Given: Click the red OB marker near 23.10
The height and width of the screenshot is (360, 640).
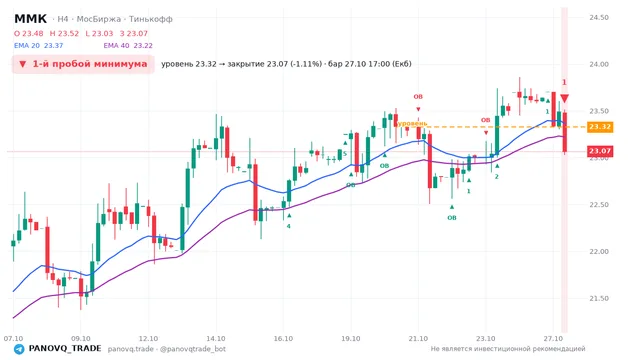Looking at the screenshot, I should tap(485, 120).
